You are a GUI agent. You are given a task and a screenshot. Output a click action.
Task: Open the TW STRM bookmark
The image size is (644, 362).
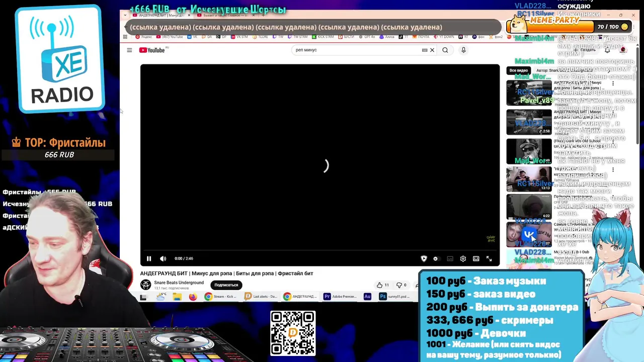298,37
